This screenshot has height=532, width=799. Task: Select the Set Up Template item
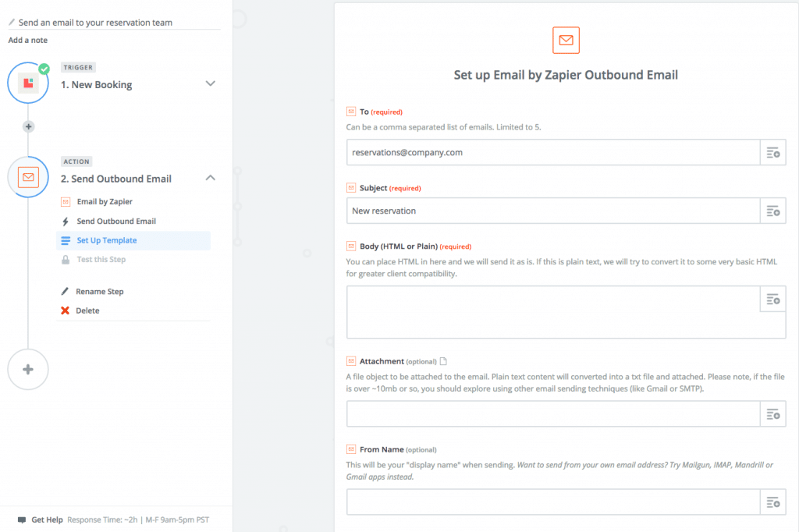click(133, 240)
